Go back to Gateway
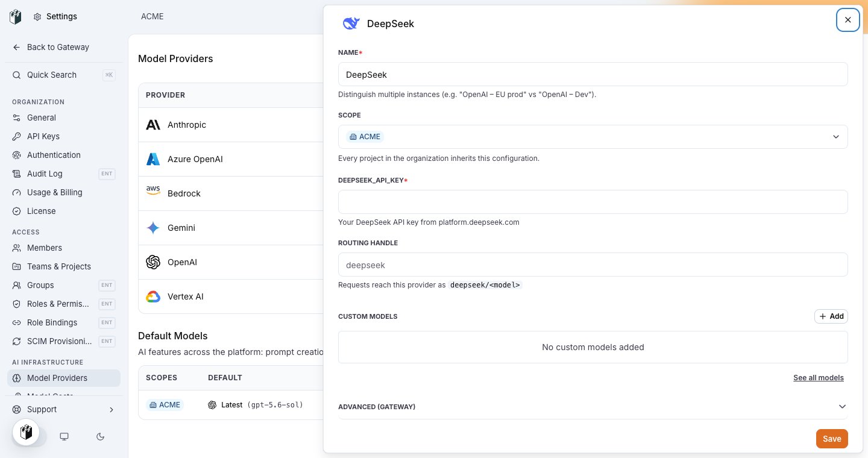 coord(64,47)
